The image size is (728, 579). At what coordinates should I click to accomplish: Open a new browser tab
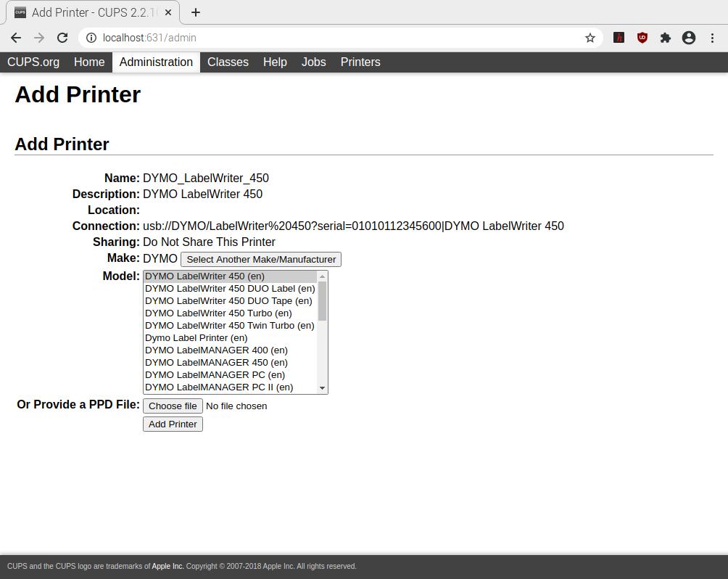tap(196, 12)
